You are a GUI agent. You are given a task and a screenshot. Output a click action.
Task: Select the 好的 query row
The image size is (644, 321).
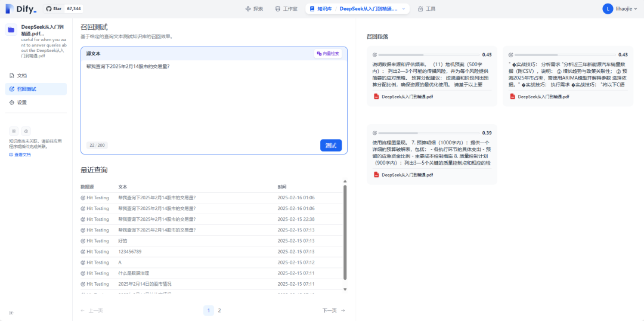coord(212,240)
